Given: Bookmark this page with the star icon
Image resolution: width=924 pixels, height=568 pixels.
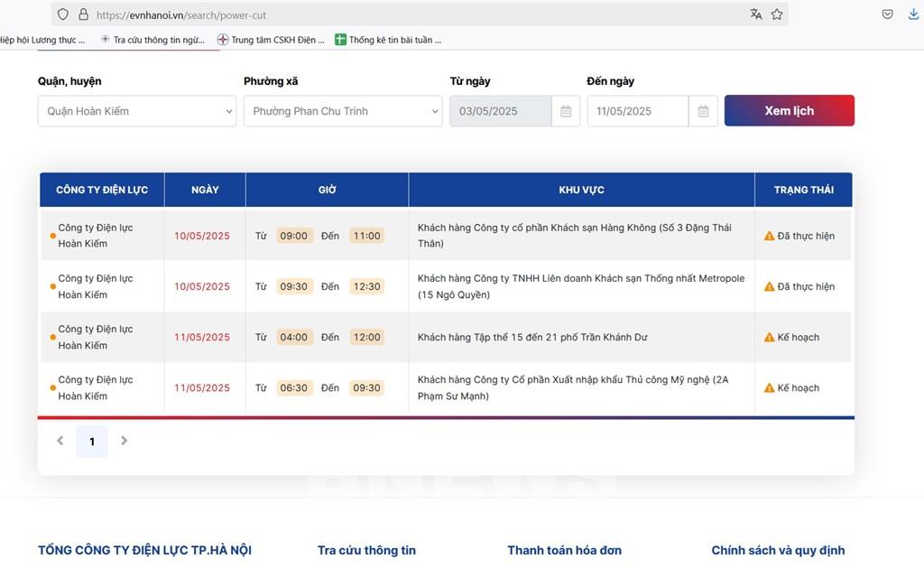Looking at the screenshot, I should coord(776,14).
